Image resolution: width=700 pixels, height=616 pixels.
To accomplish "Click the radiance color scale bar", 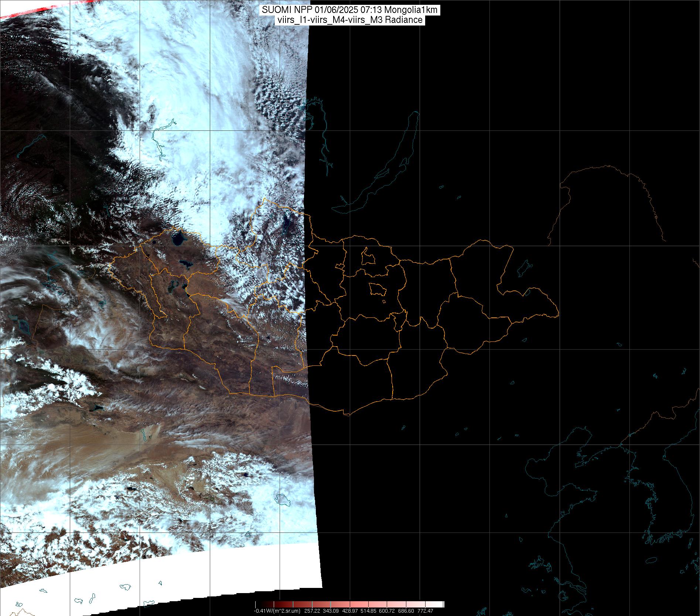I will click(x=349, y=605).
